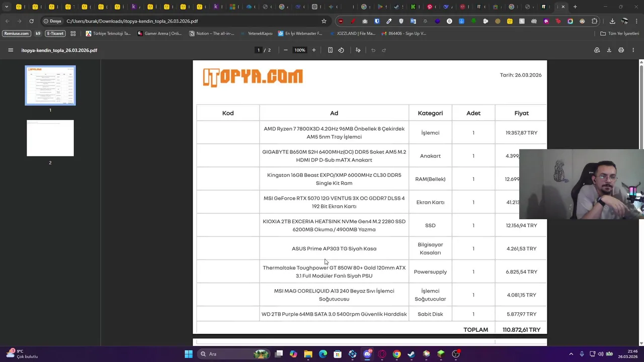Open YetenekKapısı bookmark
Image resolution: width=644 pixels, height=362 pixels.
tap(257, 34)
